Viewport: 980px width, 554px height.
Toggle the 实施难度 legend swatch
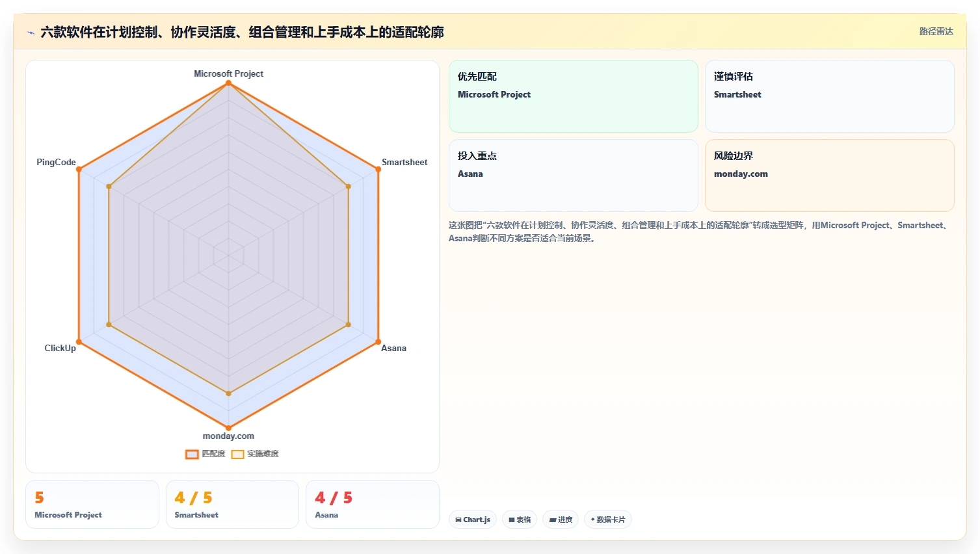point(237,455)
